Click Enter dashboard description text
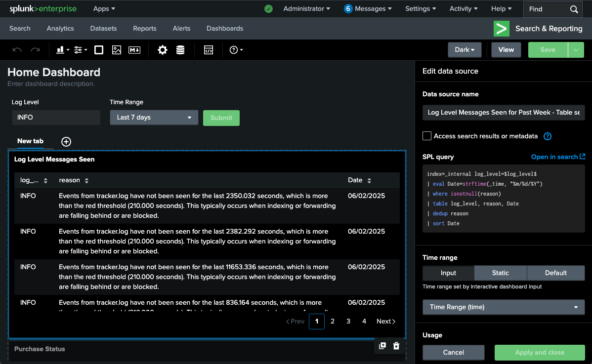The image size is (592, 364). coord(51,84)
